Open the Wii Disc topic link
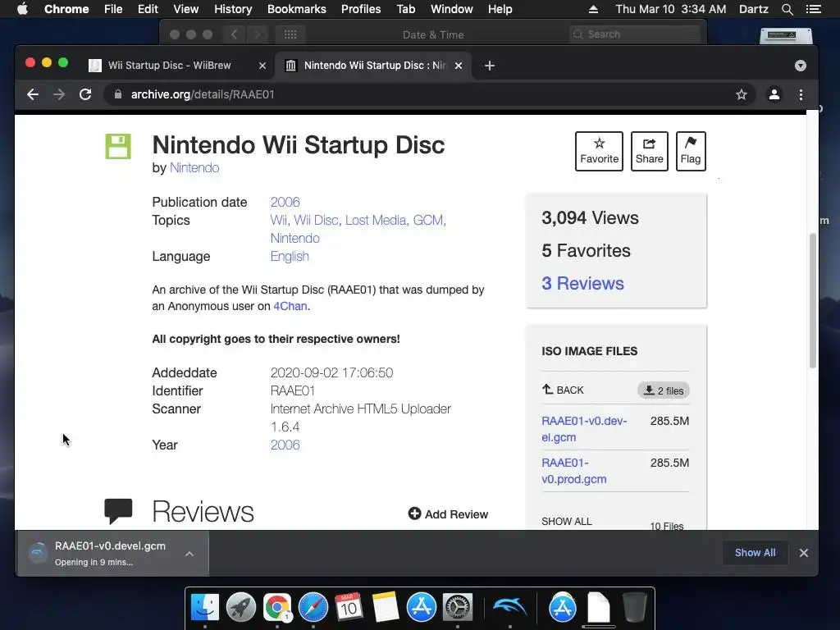Viewport: 840px width, 630px height. [316, 220]
